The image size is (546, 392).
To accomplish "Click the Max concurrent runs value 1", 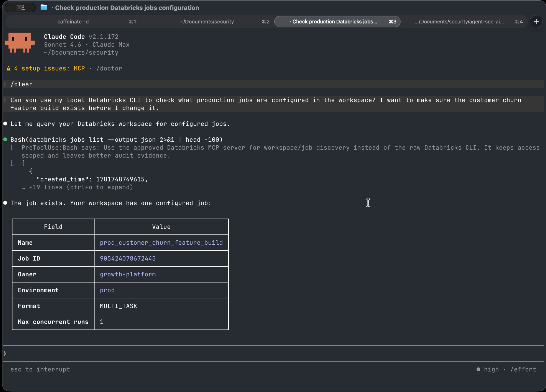I will coord(102,322).
